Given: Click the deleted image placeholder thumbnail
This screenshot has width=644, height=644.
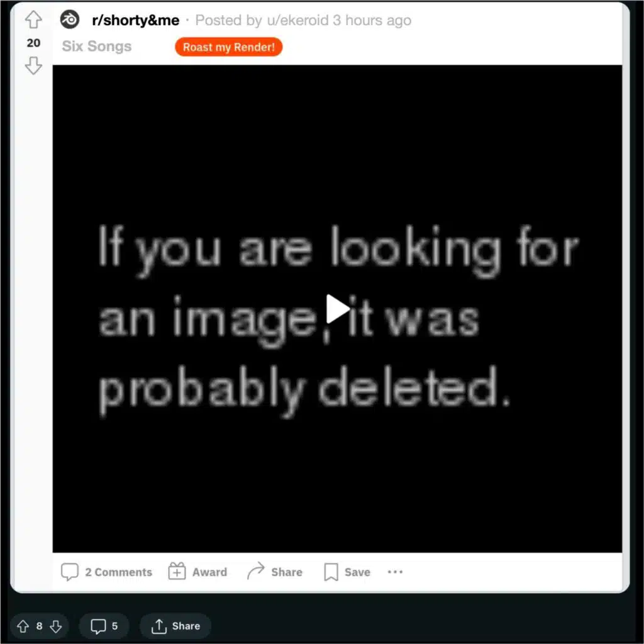Looking at the screenshot, I should (x=337, y=309).
